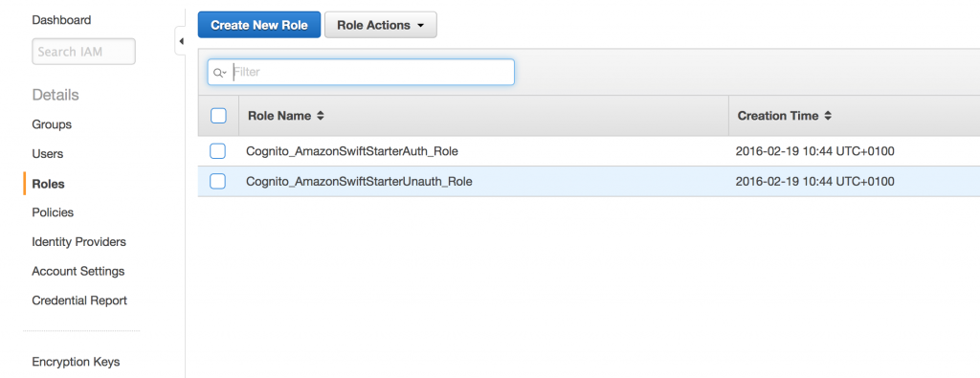Go to Users in the sidebar
The image size is (980, 378).
[48, 154]
